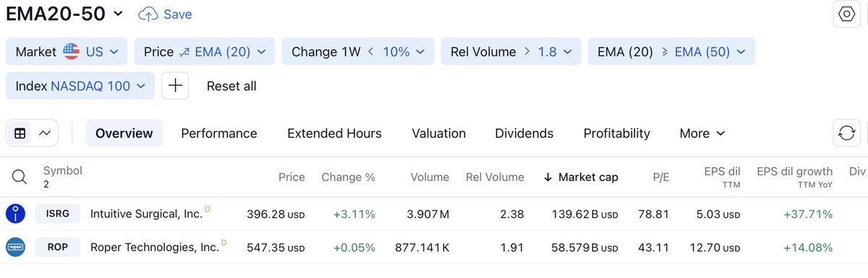868x278 pixels.
Task: Sort by P/E column header
Action: [660, 177]
